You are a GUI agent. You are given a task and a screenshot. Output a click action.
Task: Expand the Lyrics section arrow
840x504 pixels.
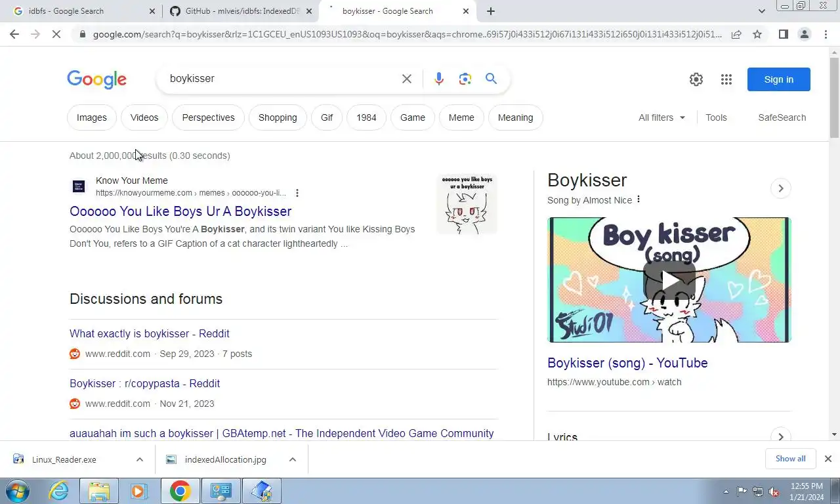(780, 436)
